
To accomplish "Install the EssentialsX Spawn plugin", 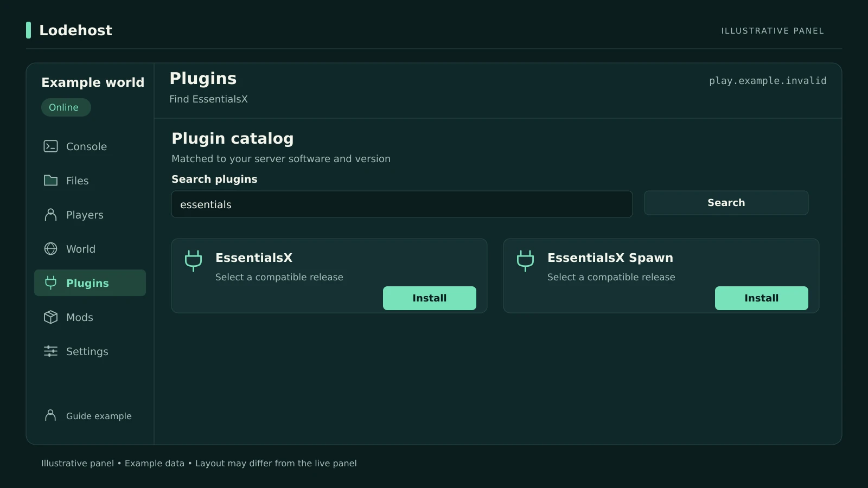I will (762, 298).
